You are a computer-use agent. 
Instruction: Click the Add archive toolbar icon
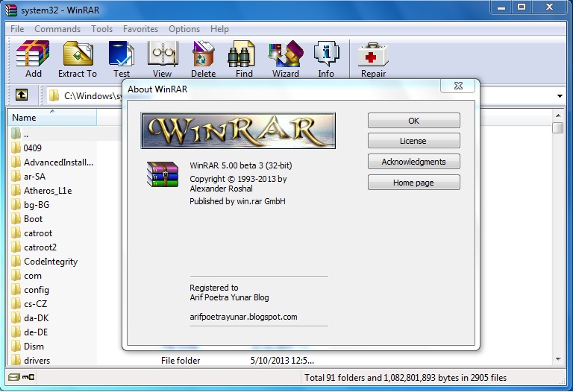coord(33,58)
